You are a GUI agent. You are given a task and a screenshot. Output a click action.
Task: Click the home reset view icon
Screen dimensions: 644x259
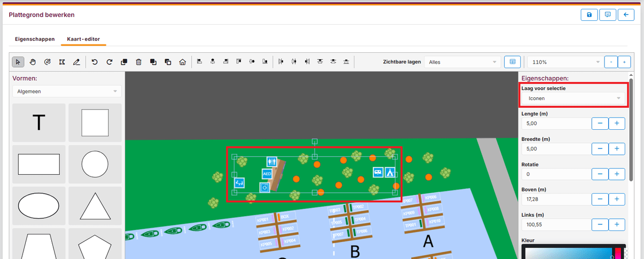pos(182,62)
